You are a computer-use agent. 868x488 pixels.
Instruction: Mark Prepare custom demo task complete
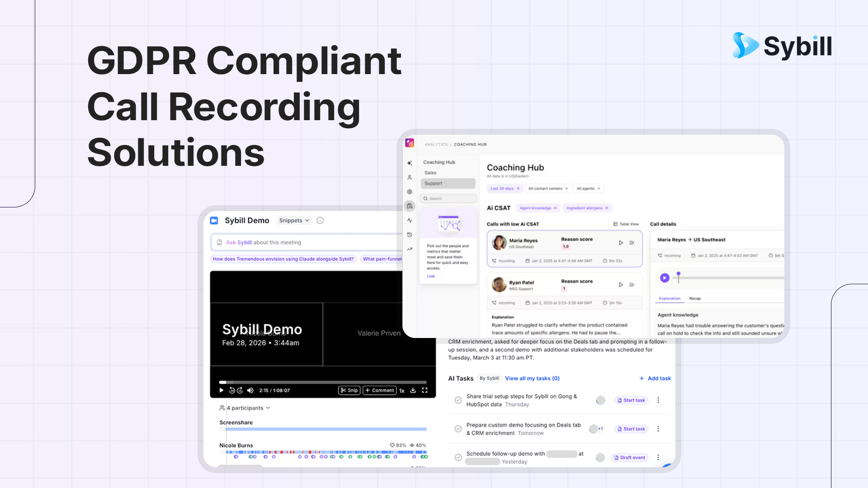tap(458, 429)
